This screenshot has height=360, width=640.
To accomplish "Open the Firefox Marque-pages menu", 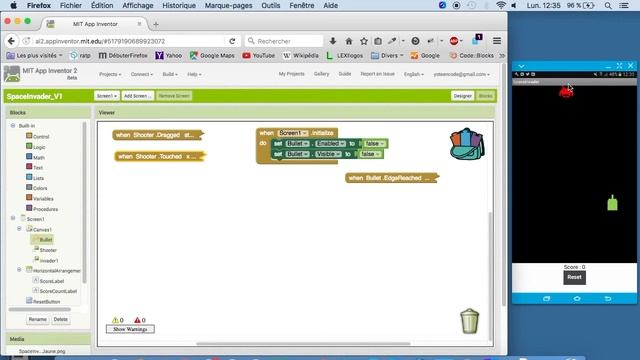I will pos(228,5).
